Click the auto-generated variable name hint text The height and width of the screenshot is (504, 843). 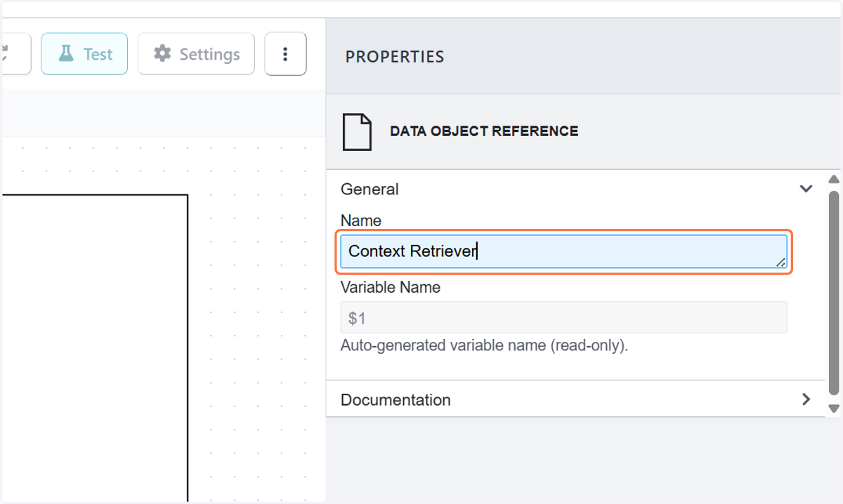484,345
